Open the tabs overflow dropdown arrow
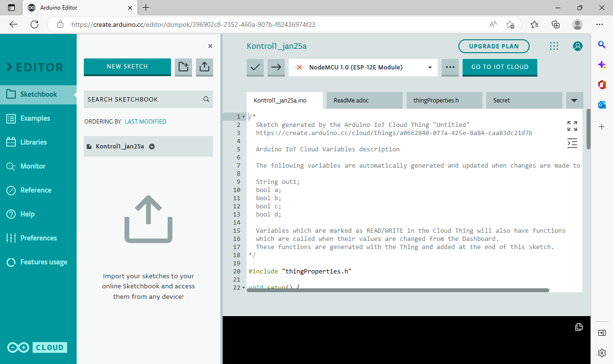 point(574,101)
